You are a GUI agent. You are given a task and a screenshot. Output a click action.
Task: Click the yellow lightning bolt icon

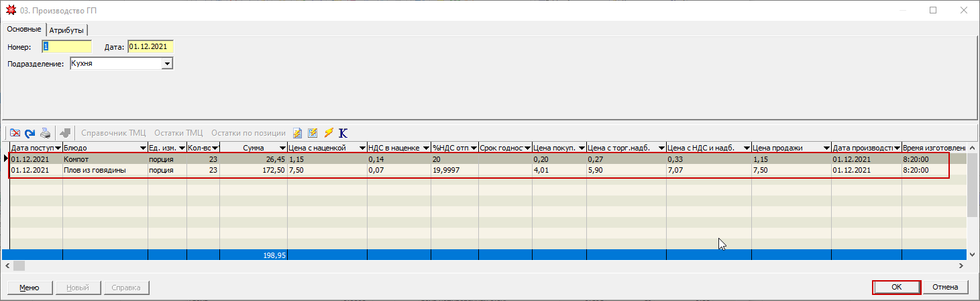coord(329,133)
